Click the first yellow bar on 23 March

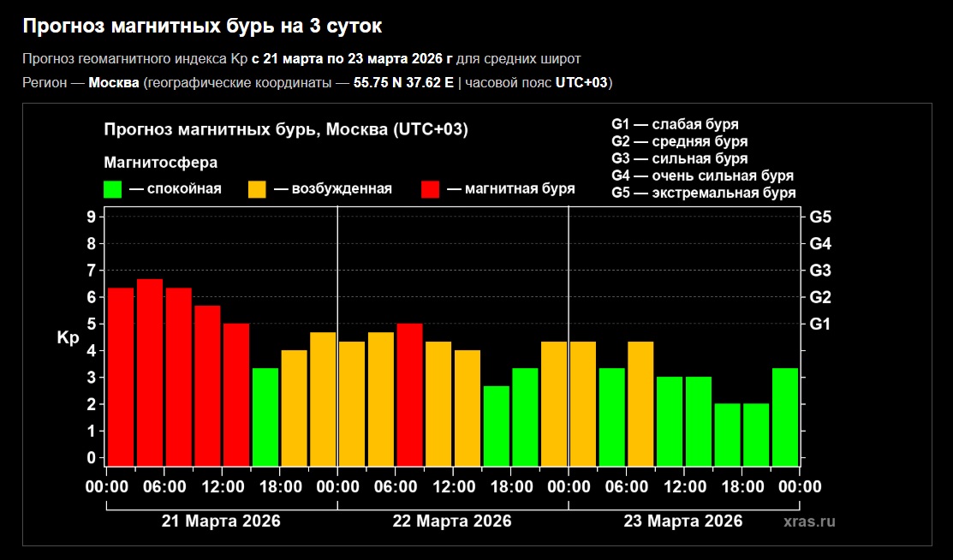582,403
